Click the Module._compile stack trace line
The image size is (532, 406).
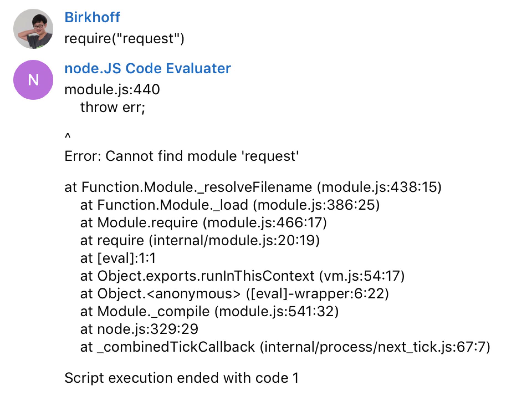pos(209,311)
